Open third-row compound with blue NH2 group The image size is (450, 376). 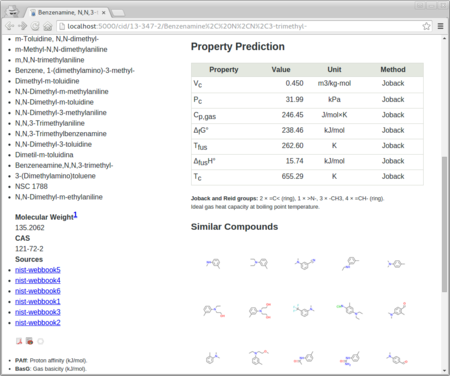coord(350,358)
